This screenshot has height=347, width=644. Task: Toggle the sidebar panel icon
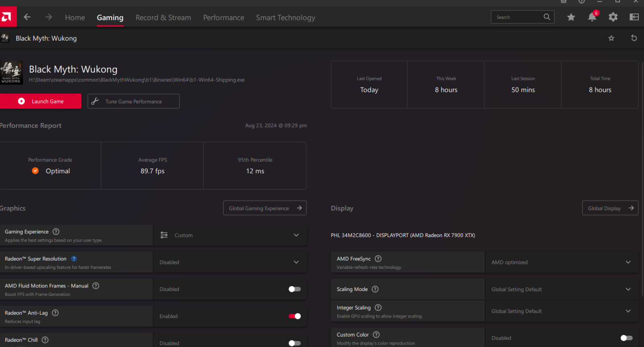[x=634, y=17]
